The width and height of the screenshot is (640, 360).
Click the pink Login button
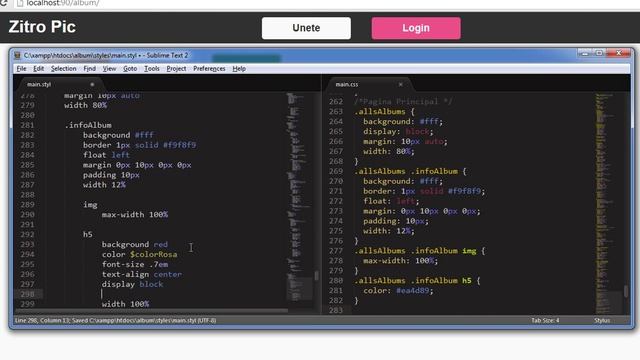click(x=416, y=28)
